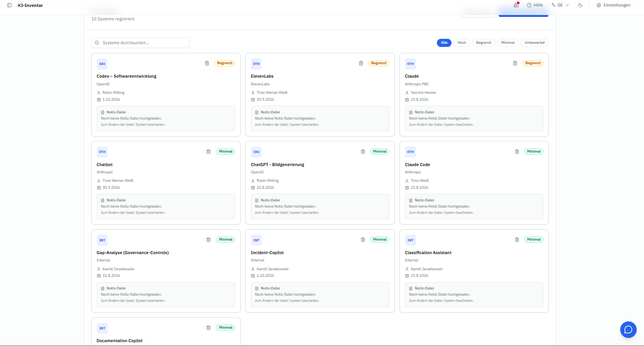The image size is (644, 346).
Task: Delete the Gap-Analyse system
Action: click(x=208, y=240)
